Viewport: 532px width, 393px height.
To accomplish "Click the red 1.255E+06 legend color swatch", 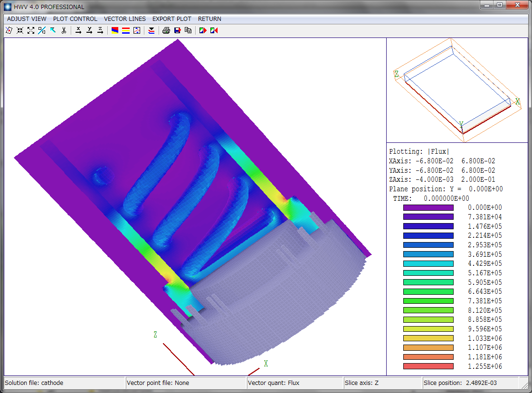I will tap(428, 366).
